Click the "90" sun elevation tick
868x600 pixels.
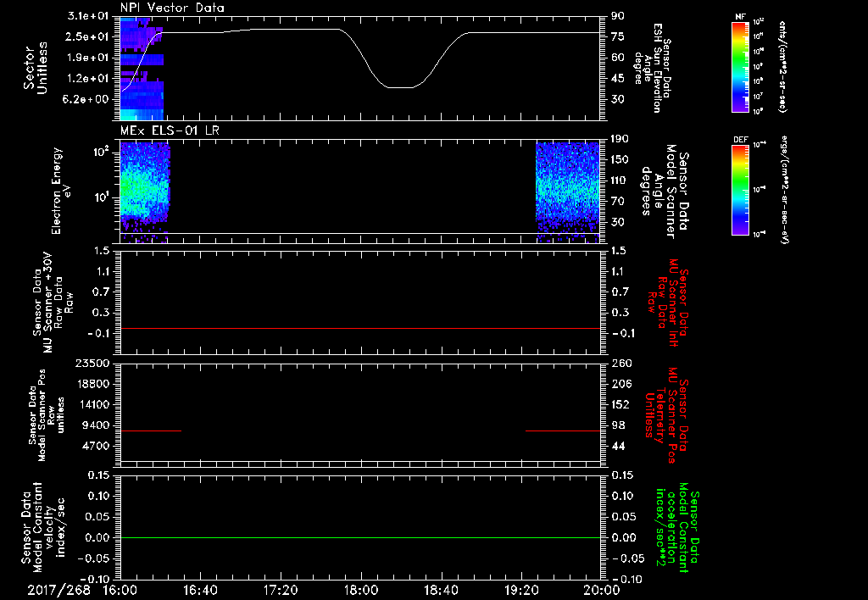click(x=618, y=16)
